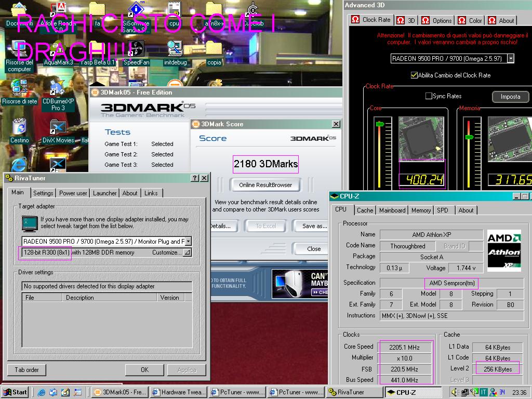Viewport: 532px width, 399px height.
Task: Click the IT language indicator in the tray
Action: (x=483, y=393)
